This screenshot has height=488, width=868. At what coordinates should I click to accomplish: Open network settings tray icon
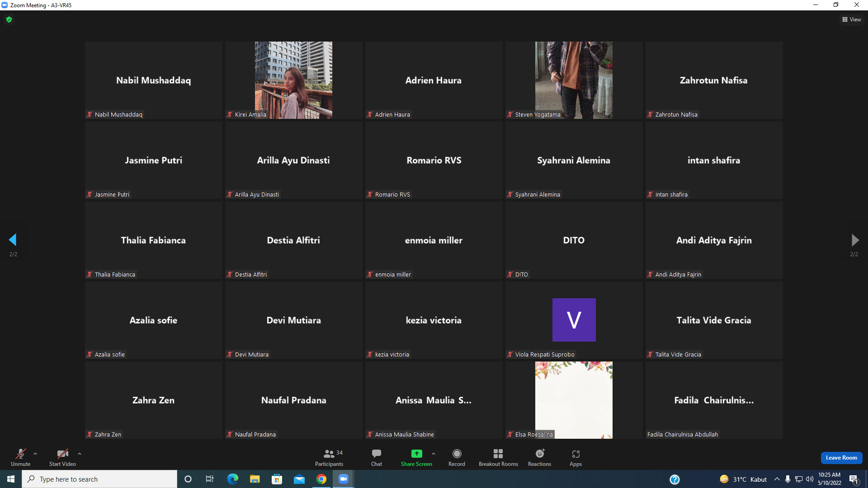click(799, 479)
